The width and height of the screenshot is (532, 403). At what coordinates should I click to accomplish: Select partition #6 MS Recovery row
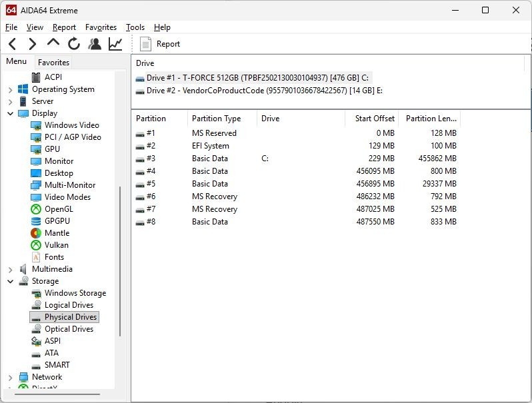click(296, 197)
